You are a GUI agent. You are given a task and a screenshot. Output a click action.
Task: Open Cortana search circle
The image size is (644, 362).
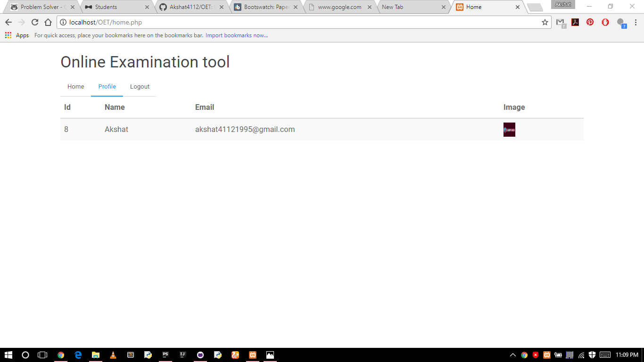25,355
